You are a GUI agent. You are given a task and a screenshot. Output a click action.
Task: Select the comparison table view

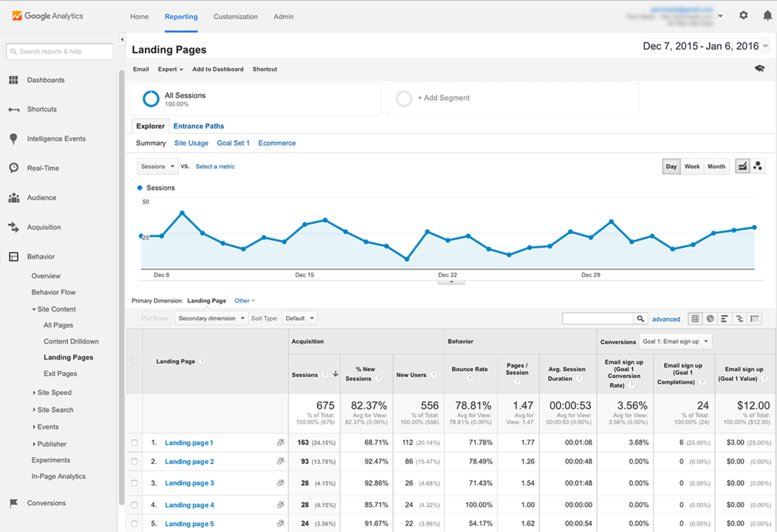pyautogui.click(x=739, y=318)
